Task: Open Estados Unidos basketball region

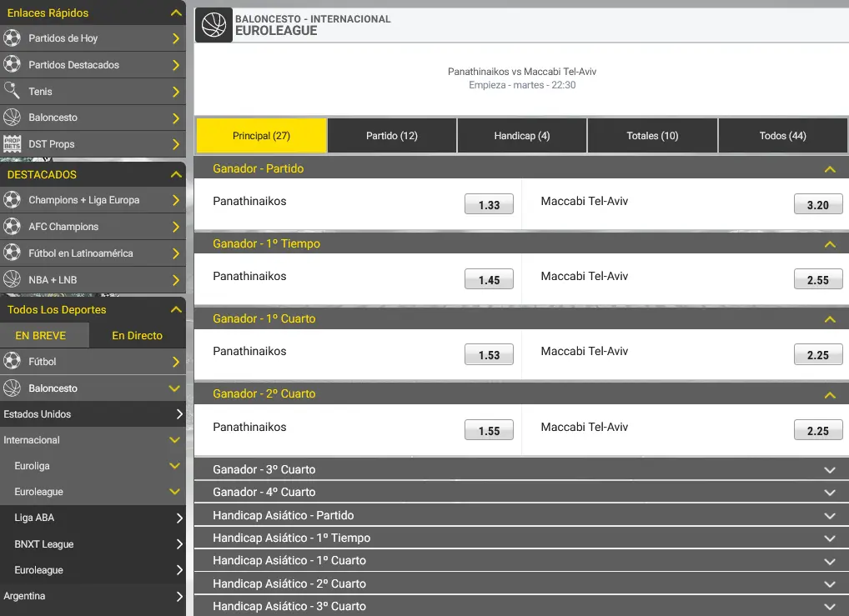Action: click(93, 414)
